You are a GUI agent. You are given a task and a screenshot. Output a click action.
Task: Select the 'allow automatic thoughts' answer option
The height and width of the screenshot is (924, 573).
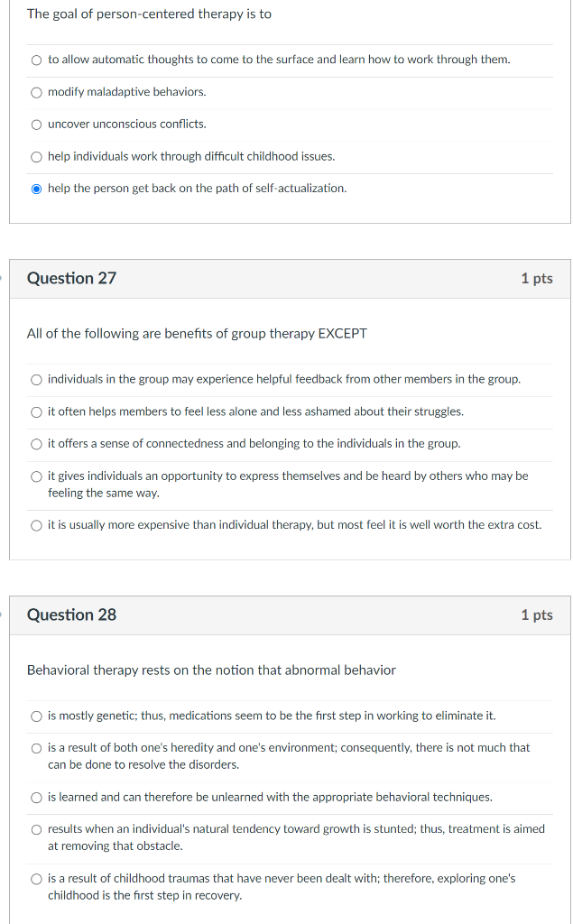37,60
